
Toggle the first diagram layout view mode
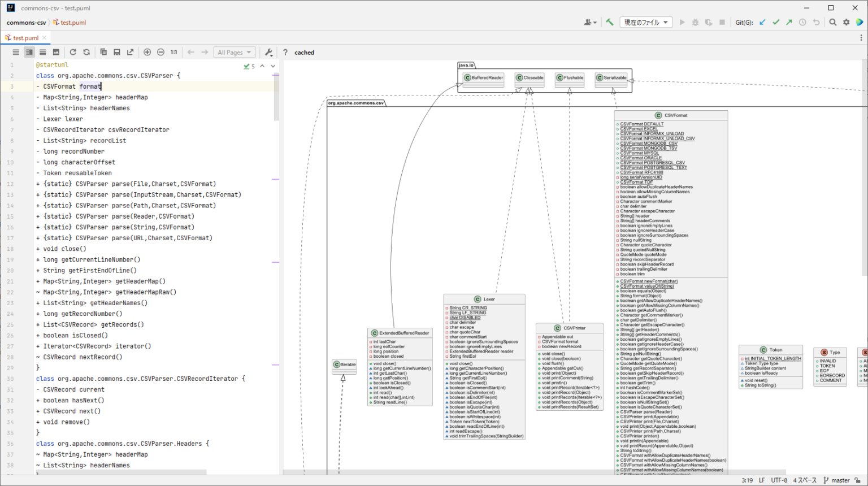click(x=16, y=52)
